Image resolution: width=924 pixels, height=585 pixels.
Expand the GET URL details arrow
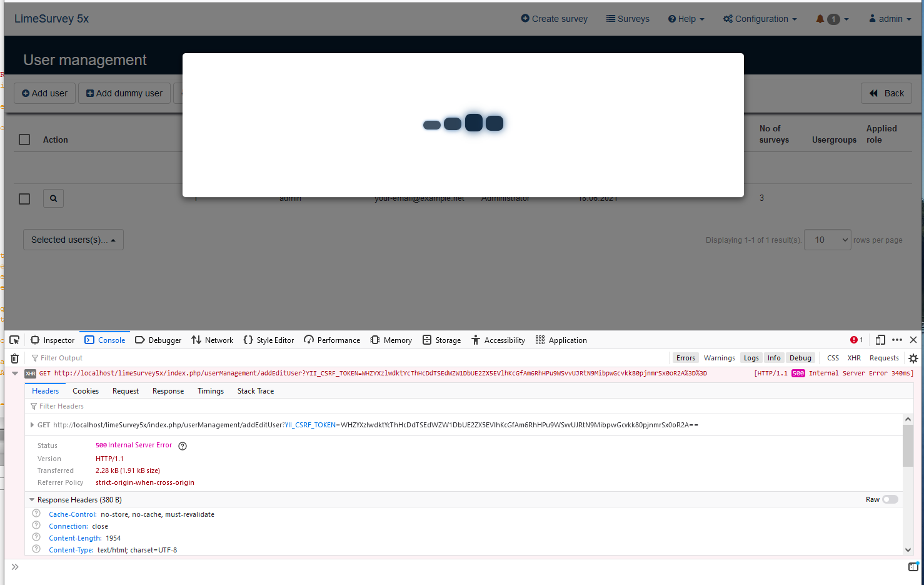click(32, 425)
